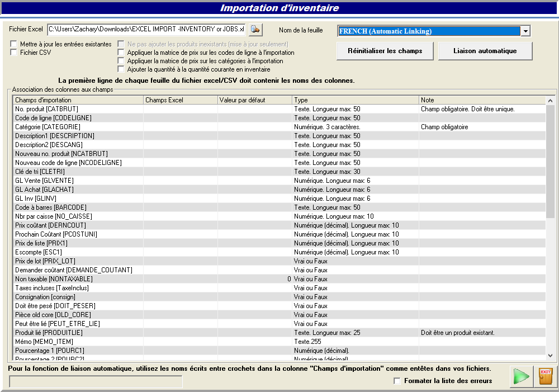Click the browse Excel file icon

click(x=255, y=30)
